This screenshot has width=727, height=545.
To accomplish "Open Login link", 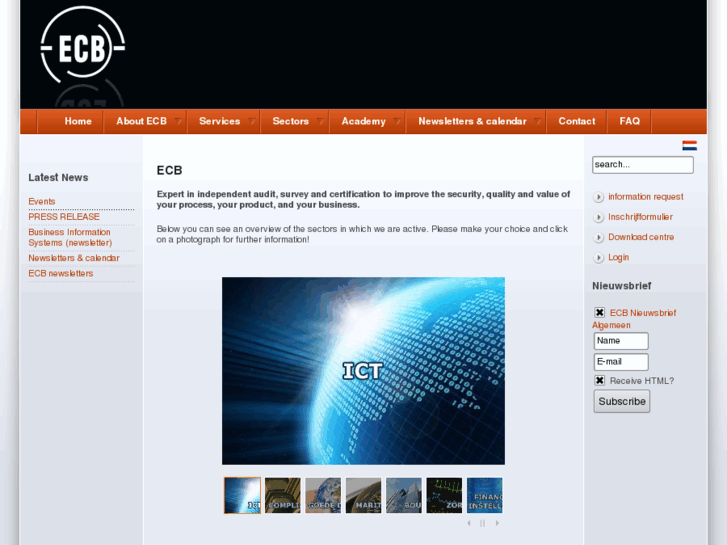I will point(619,257).
